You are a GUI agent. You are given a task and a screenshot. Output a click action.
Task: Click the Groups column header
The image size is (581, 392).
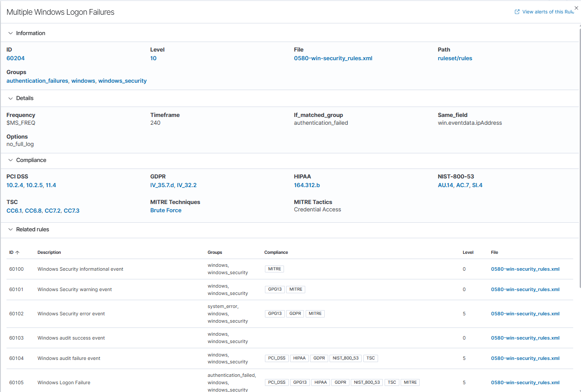pyautogui.click(x=215, y=253)
